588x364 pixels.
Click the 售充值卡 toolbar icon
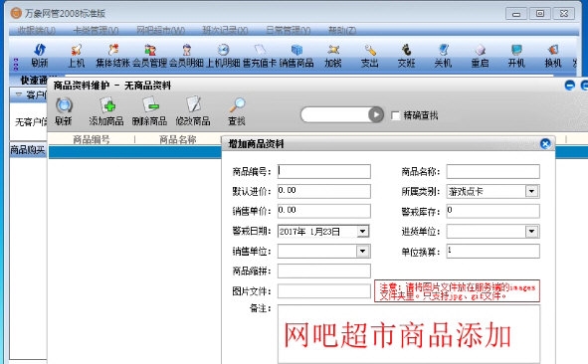tap(260, 50)
